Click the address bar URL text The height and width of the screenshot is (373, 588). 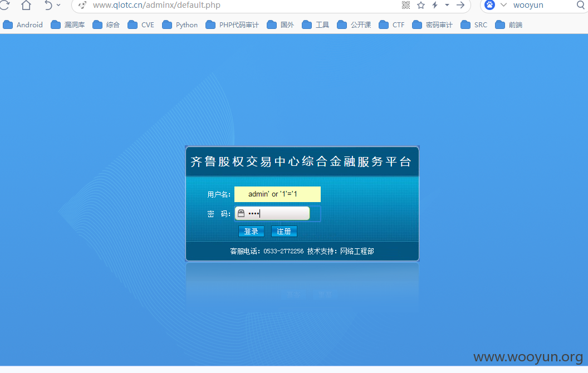point(156,5)
